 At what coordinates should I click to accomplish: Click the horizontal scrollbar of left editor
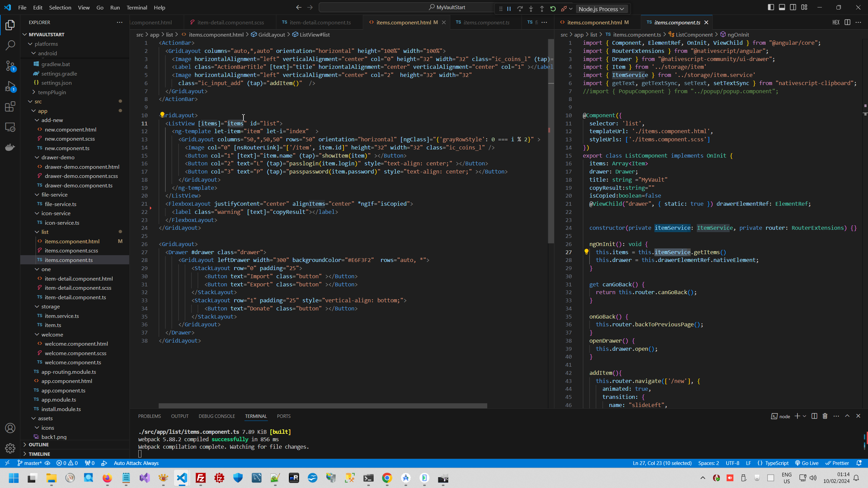(x=322, y=406)
